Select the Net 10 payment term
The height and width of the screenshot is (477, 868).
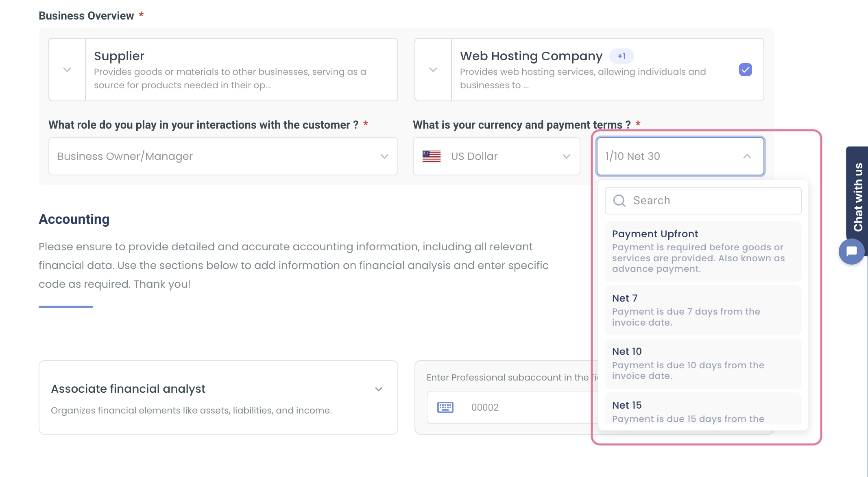pyautogui.click(x=702, y=363)
